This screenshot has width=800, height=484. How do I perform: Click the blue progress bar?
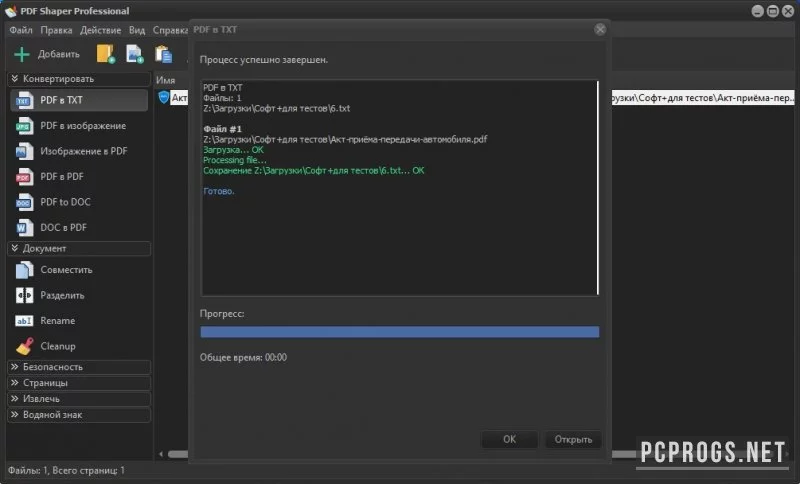(399, 333)
